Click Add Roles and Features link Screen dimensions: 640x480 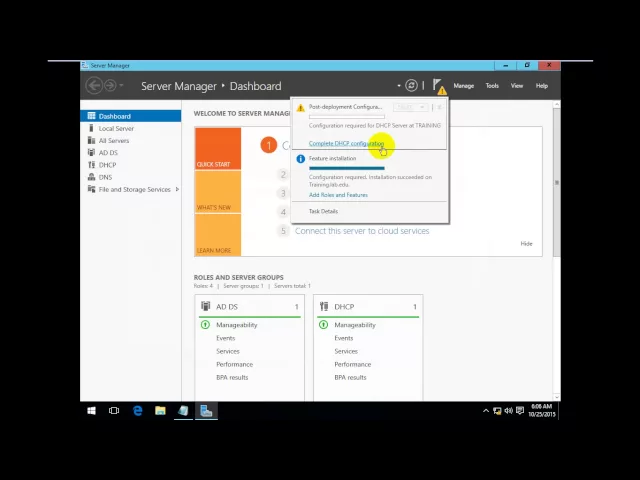coord(338,195)
